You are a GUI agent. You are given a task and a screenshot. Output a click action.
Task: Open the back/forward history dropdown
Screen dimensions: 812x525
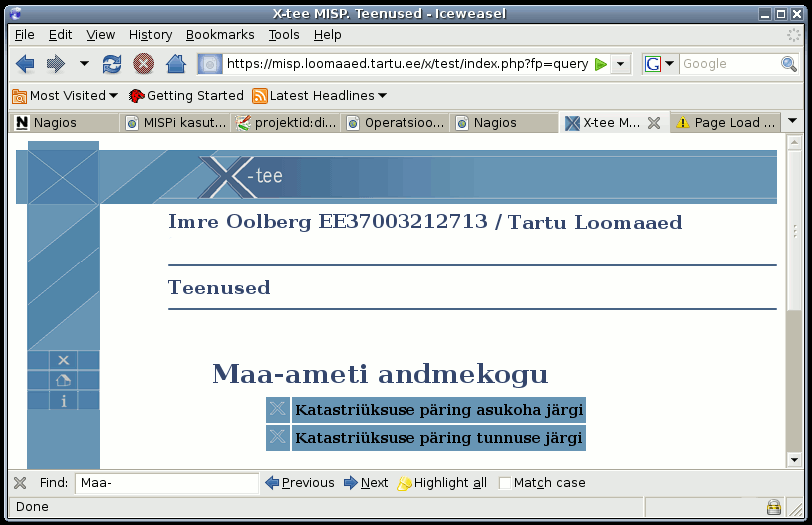coord(84,64)
